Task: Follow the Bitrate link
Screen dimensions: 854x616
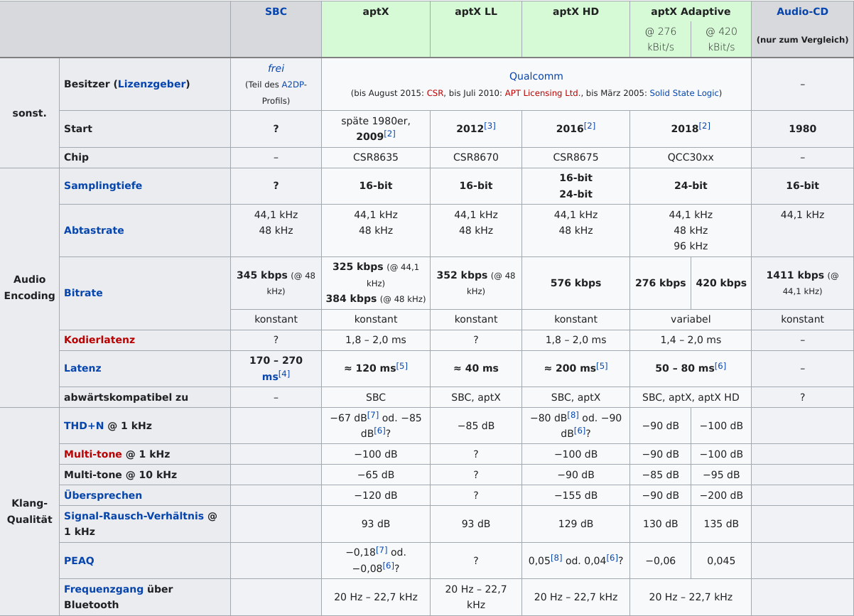Action: click(83, 293)
